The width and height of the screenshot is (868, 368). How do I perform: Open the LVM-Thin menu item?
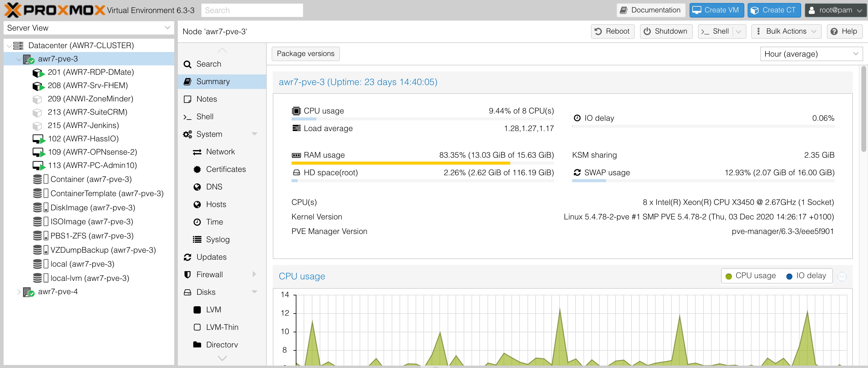[x=222, y=327]
